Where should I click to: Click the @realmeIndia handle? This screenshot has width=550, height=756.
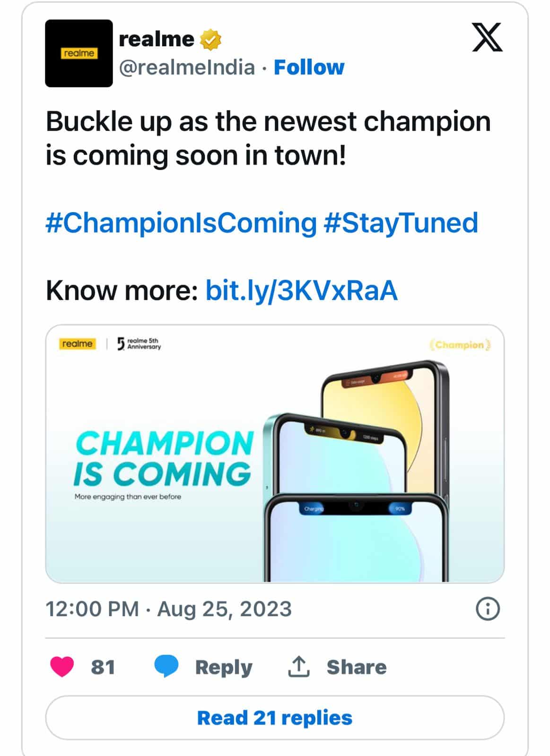187,68
